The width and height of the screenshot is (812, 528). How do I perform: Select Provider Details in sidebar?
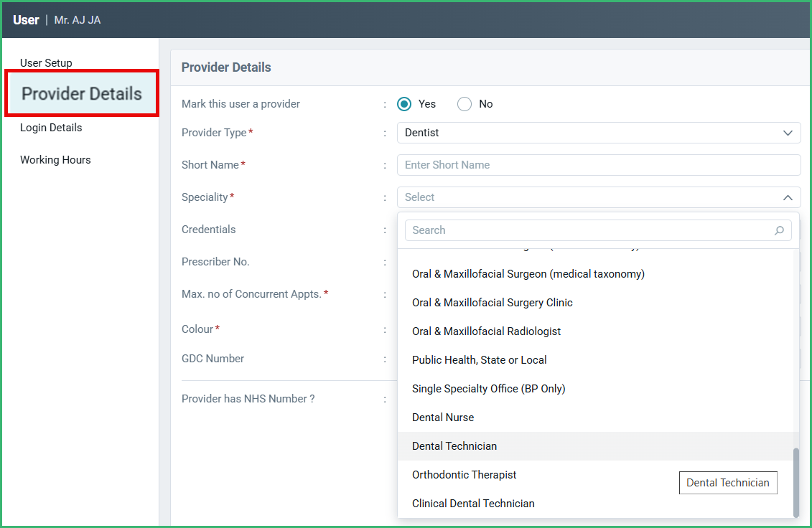tap(82, 94)
